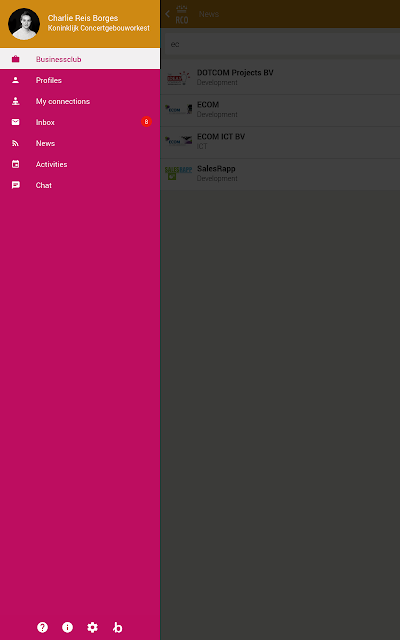Viewport: 400px width, 640px height.
Task: Open the SalesRapp company entry
Action: [x=280, y=174]
